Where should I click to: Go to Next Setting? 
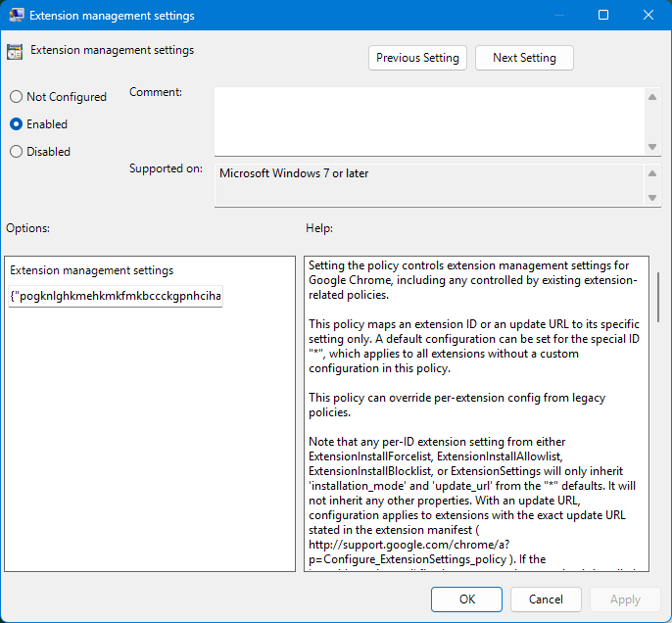click(x=524, y=58)
